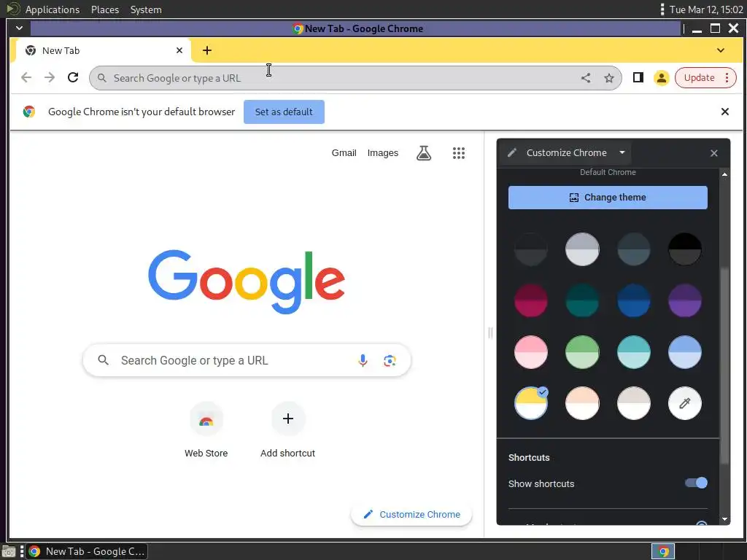This screenshot has height=560, width=747.
Task: Open the Web Store shortcut
Action: [x=206, y=429]
